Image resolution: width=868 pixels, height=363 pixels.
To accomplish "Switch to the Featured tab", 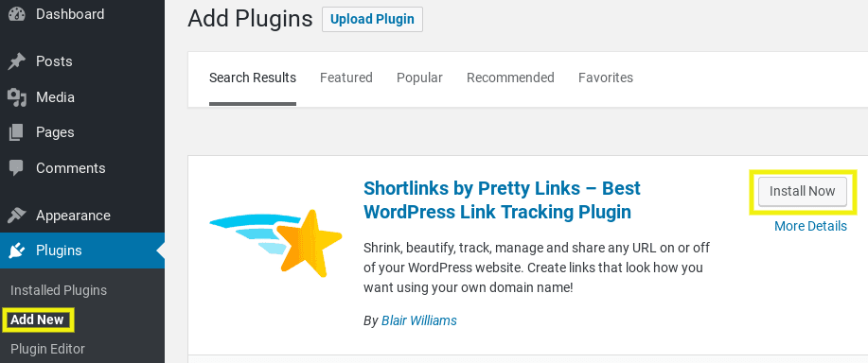I will point(346,78).
